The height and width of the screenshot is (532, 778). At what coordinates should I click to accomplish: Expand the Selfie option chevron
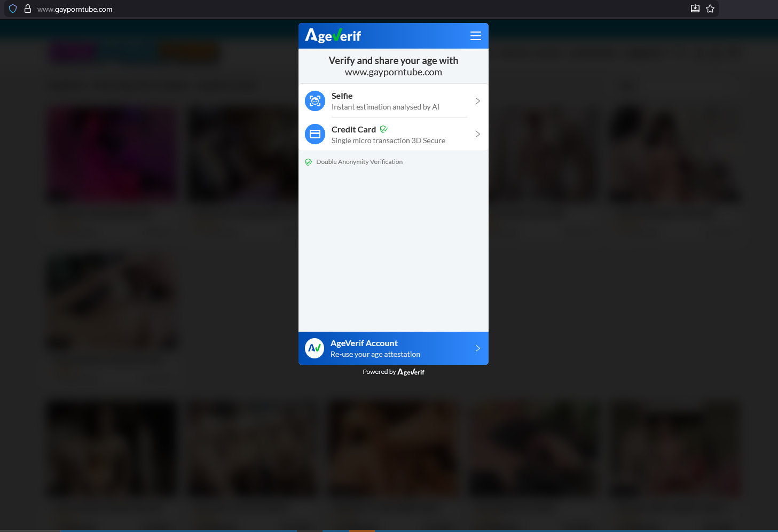[477, 101]
